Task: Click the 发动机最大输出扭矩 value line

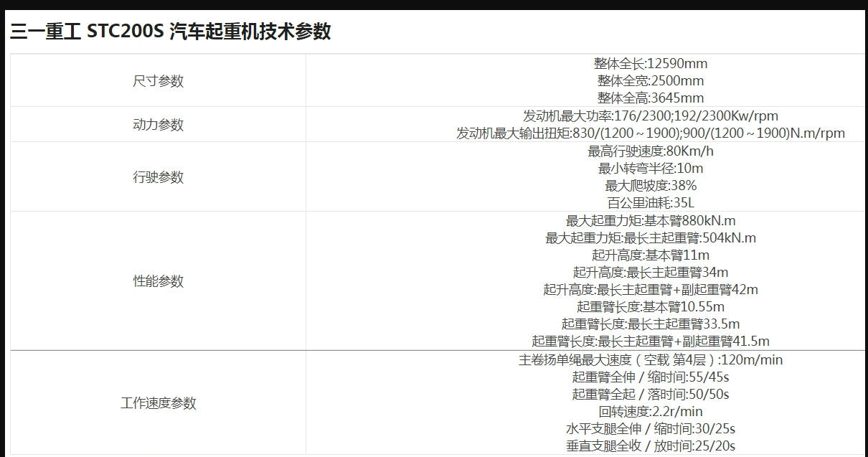Action: tap(651, 133)
